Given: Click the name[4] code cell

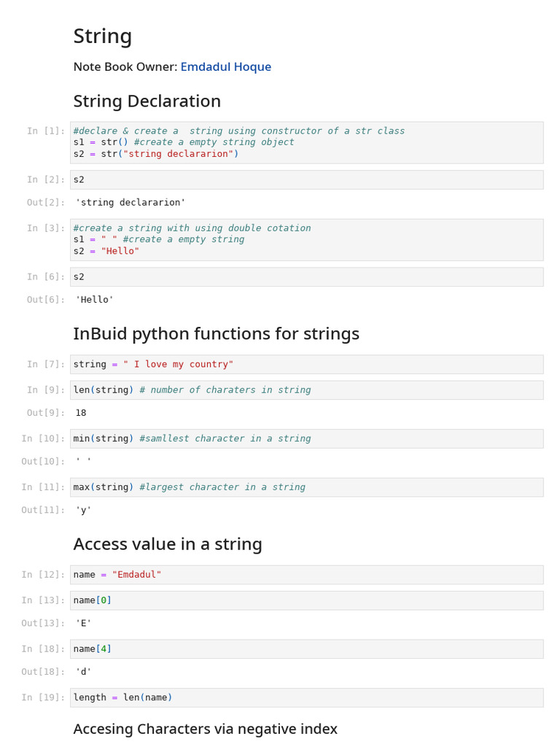Looking at the screenshot, I should coord(306,649).
